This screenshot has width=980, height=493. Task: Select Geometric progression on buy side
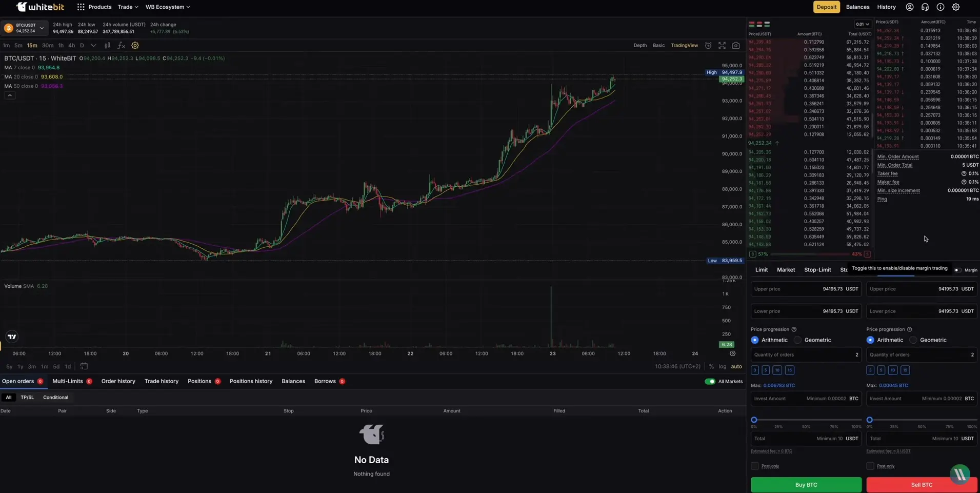(797, 340)
